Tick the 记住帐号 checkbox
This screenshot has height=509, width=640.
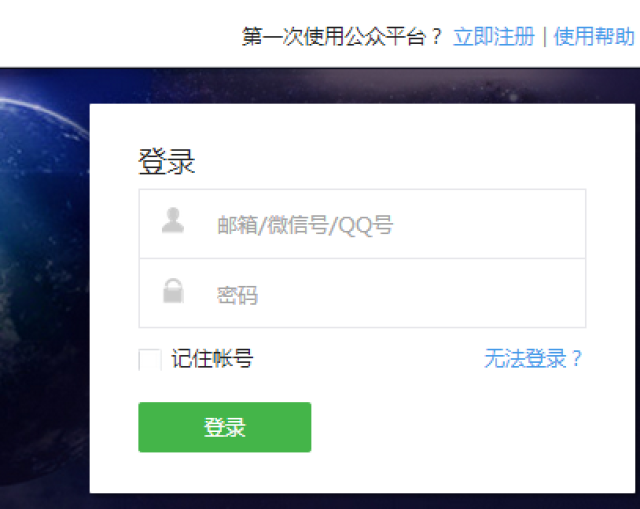pos(150,360)
